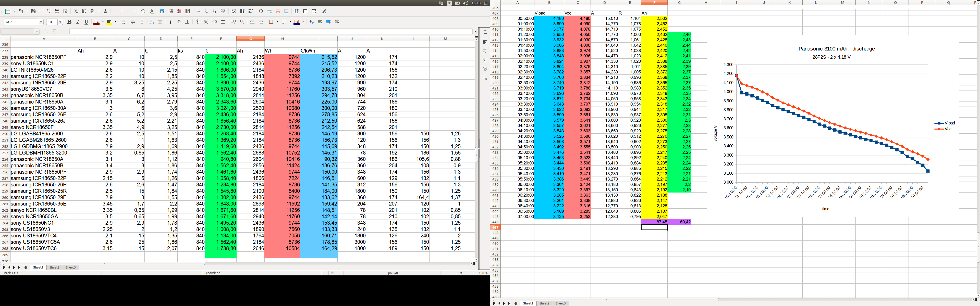980x306 pixels.
Task: Click inside the formula input line
Action: (266, 32)
